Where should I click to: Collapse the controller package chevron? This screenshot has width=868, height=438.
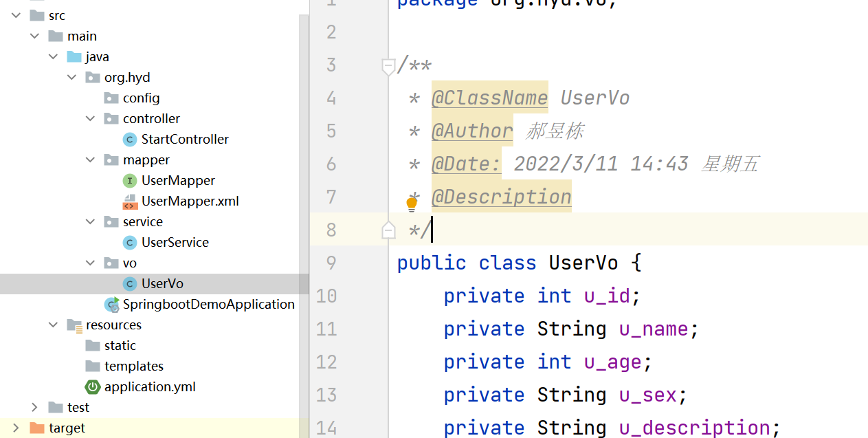(90, 118)
